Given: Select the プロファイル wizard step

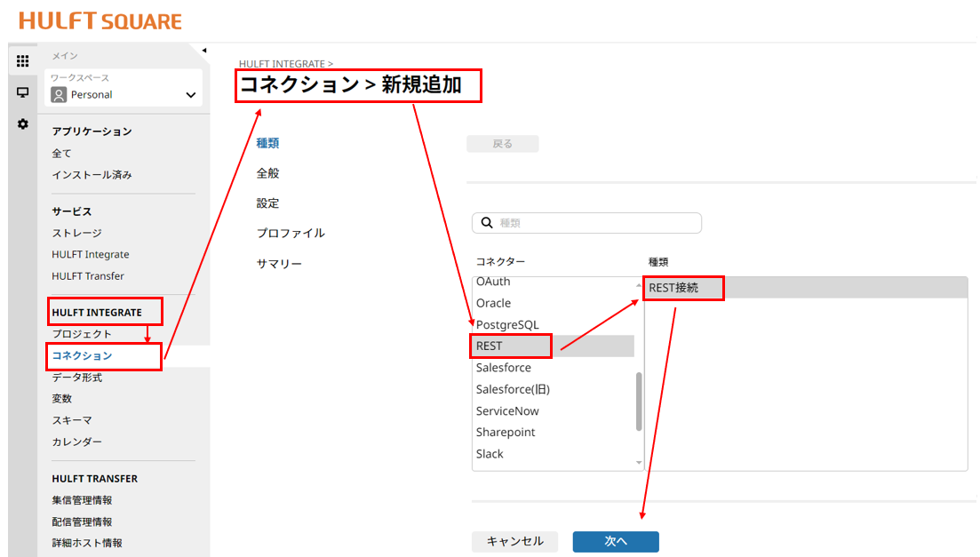Looking at the screenshot, I should 291,233.
